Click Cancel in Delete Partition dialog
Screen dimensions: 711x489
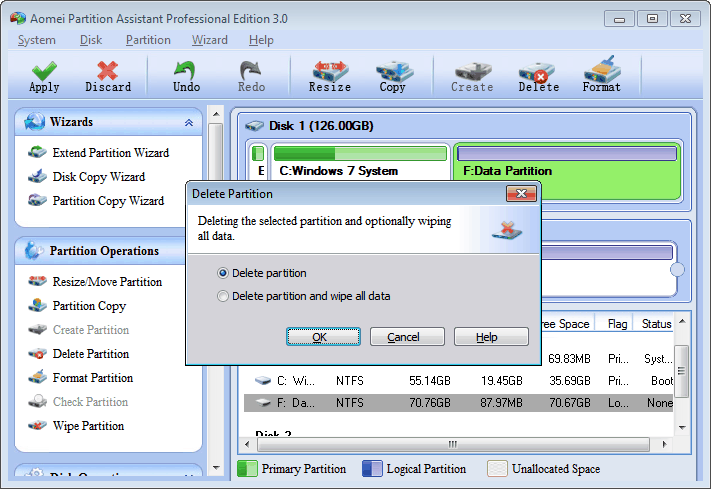[x=407, y=337]
